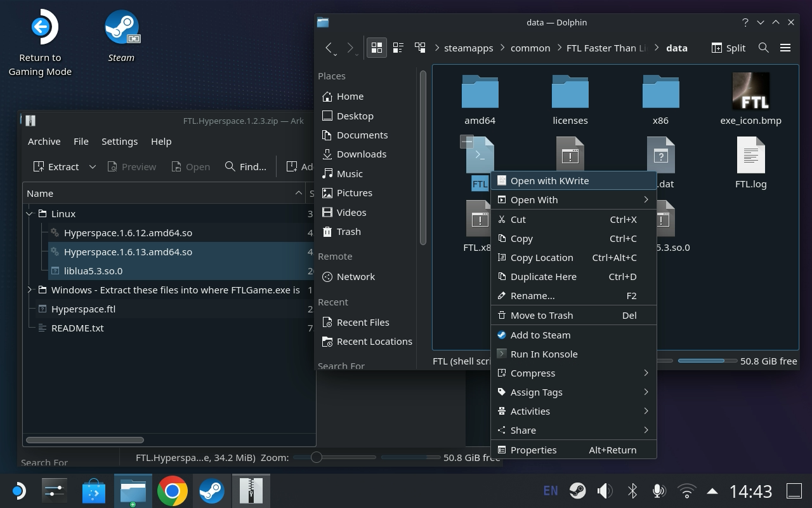Choose Run In Konsole
812x508 pixels.
tap(573, 354)
